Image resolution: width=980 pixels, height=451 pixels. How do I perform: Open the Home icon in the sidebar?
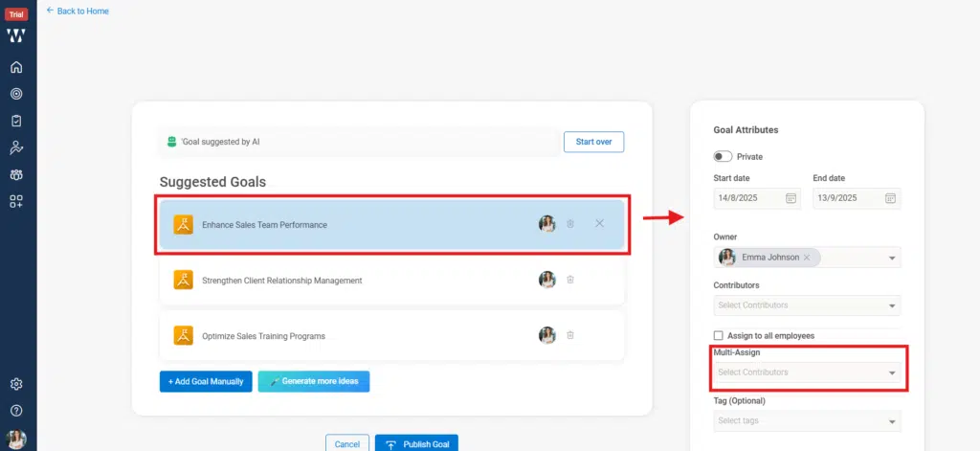[17, 67]
